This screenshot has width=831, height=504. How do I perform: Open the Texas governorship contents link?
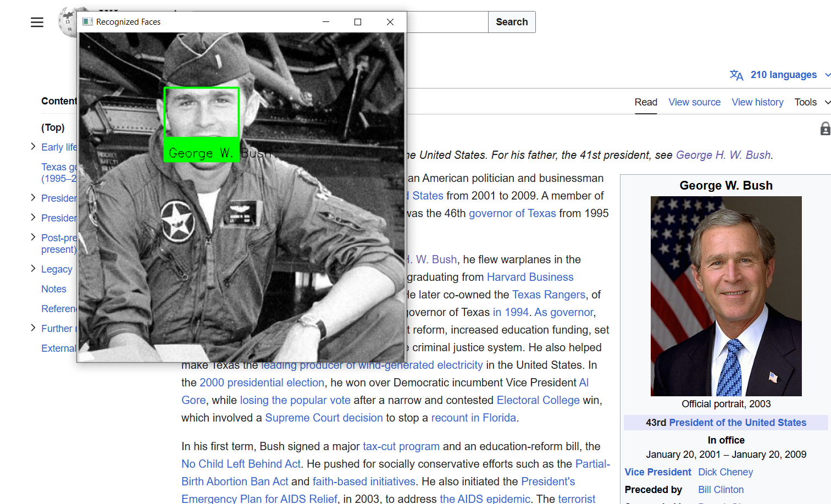click(x=59, y=173)
